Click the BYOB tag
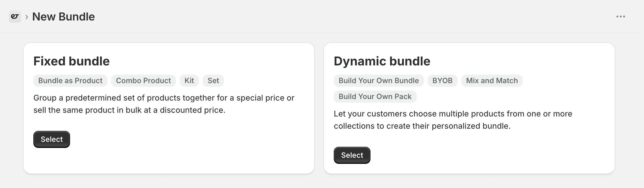The image size is (644, 188). (442, 81)
